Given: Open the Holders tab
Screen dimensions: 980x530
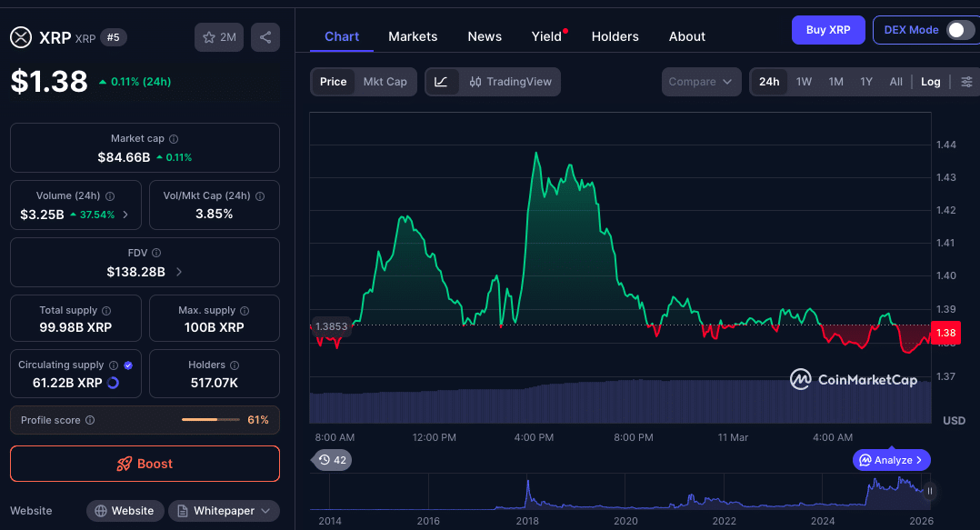Looking at the screenshot, I should click(x=615, y=37).
